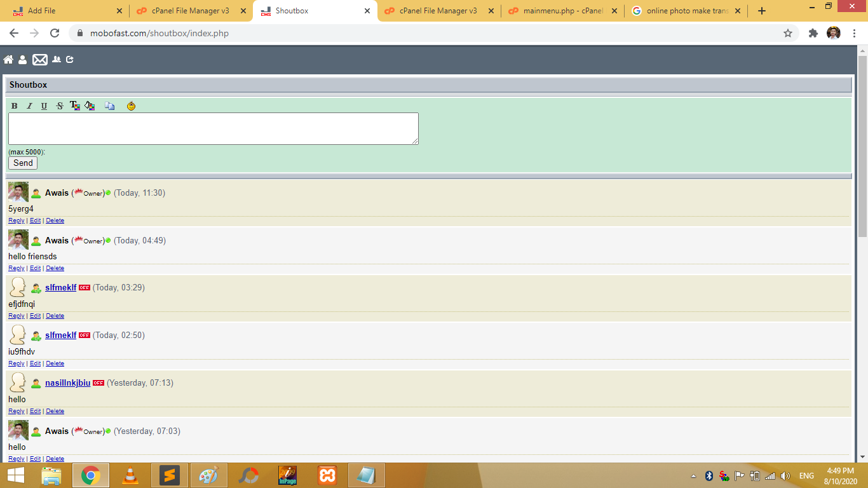Open the Windows Start menu

pyautogui.click(x=15, y=475)
